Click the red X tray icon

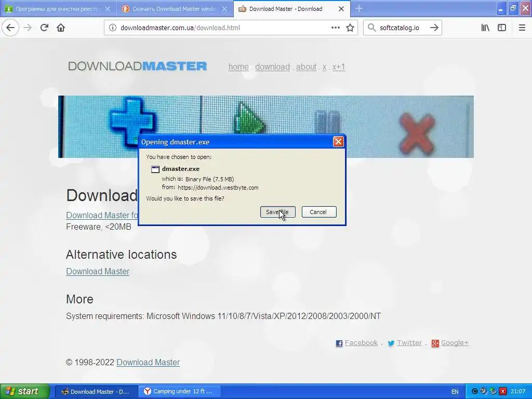[x=503, y=392]
